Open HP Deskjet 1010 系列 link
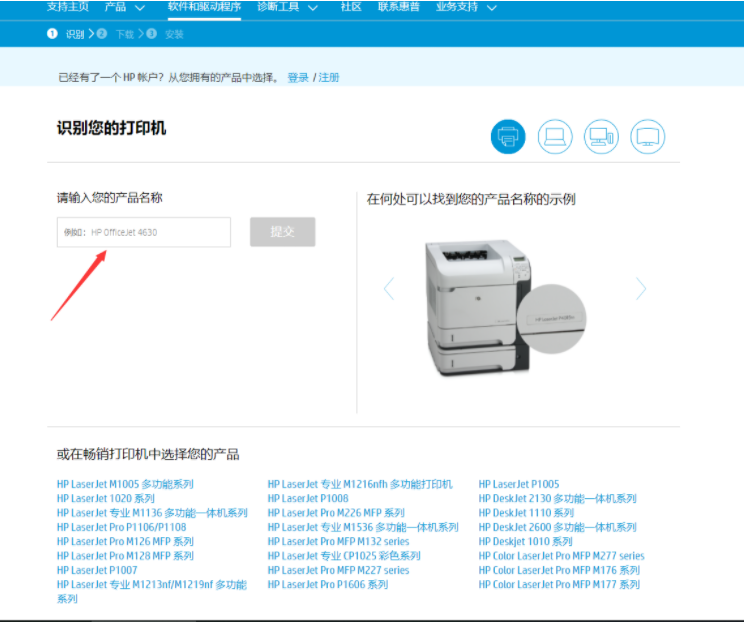The height and width of the screenshot is (623, 744). tap(526, 541)
